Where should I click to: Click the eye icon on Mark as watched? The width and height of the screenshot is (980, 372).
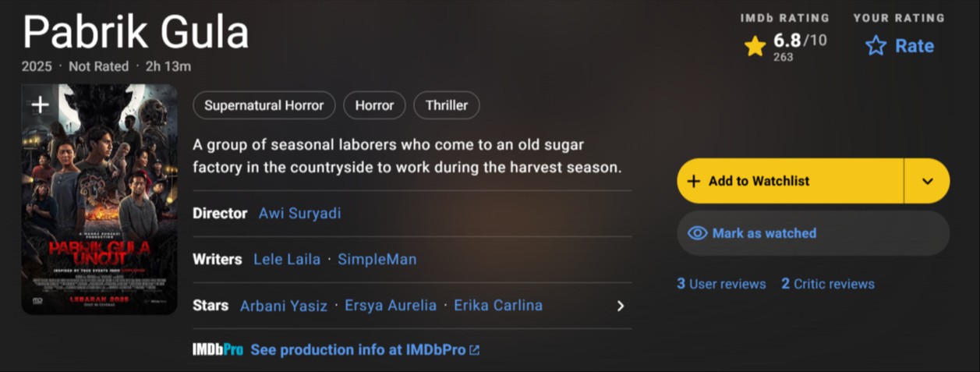click(697, 233)
